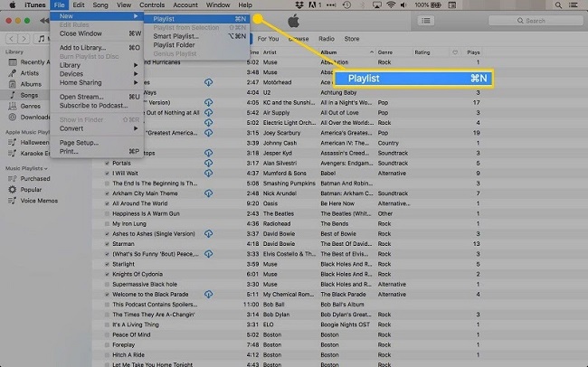Download Welcome to the Black Parade from cloud
This screenshot has width=588, height=367.
(208, 294)
